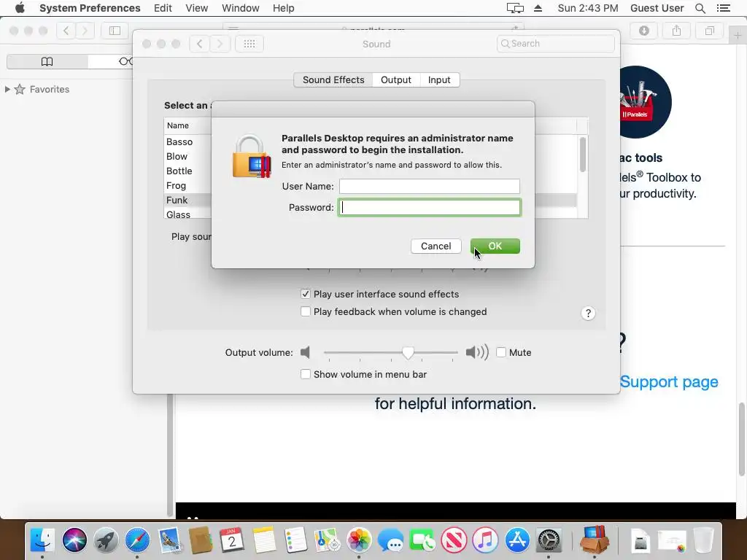Click Safari Share toolbar button
Viewport: 747px width, 560px height.
pos(676,31)
